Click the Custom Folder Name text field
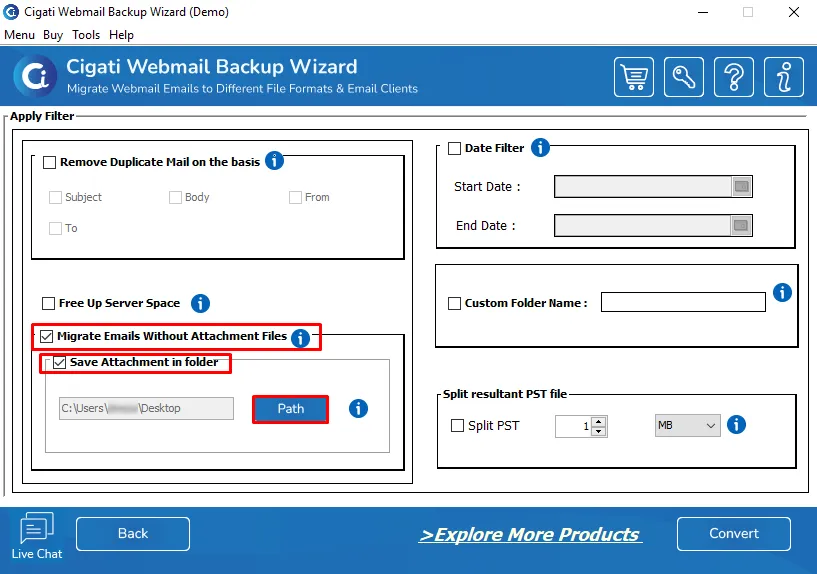This screenshot has width=817, height=574. click(683, 302)
